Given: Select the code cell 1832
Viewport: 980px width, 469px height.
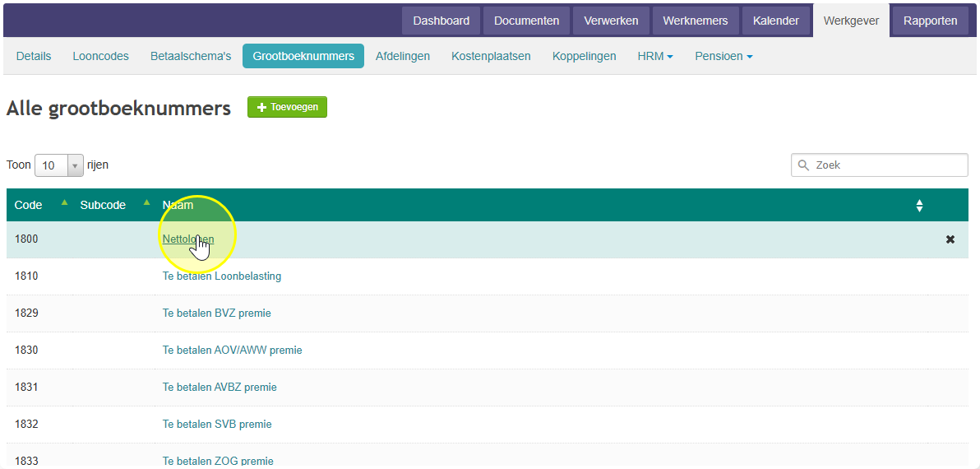Looking at the screenshot, I should pos(26,424).
